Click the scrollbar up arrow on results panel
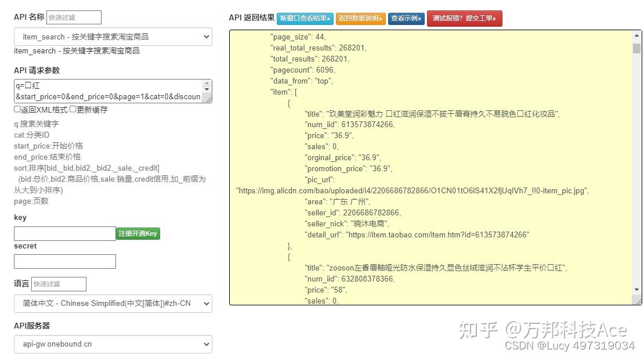 635,35
